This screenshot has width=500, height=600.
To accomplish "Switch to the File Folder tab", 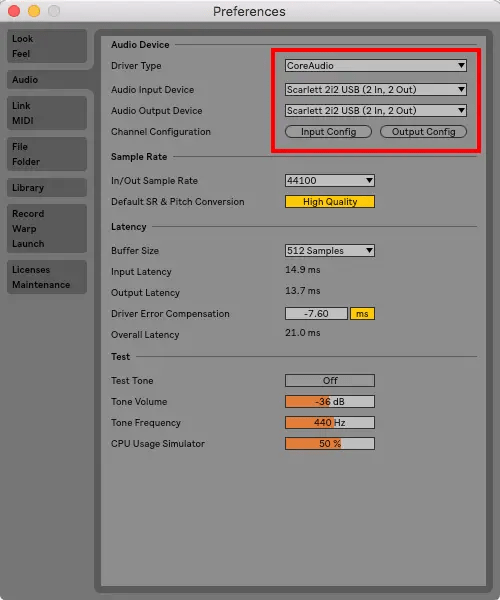I will (47, 154).
